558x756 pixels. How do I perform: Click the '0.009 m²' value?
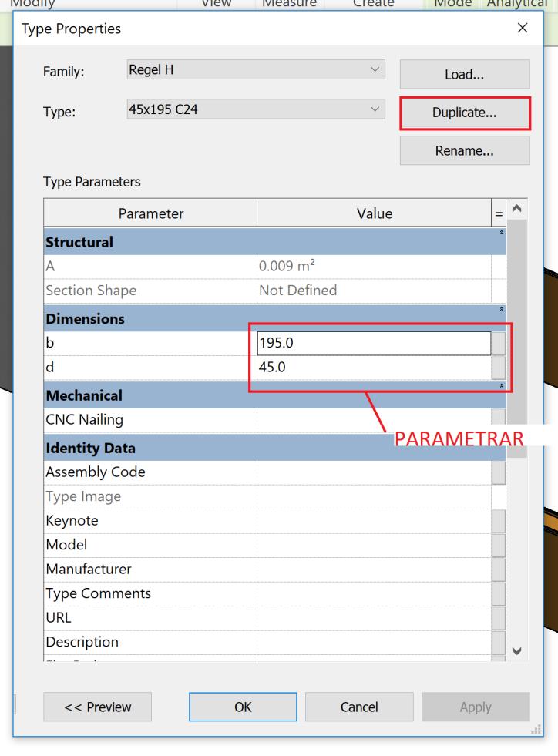[x=287, y=266]
